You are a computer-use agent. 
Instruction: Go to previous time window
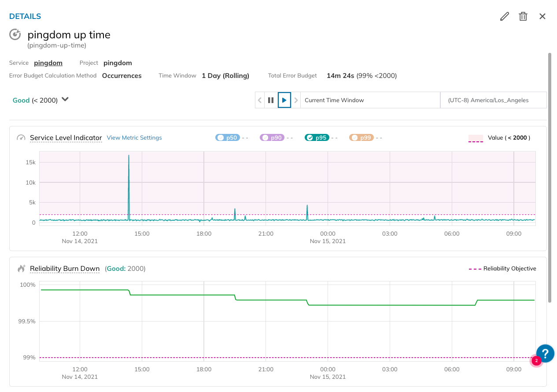click(x=260, y=100)
